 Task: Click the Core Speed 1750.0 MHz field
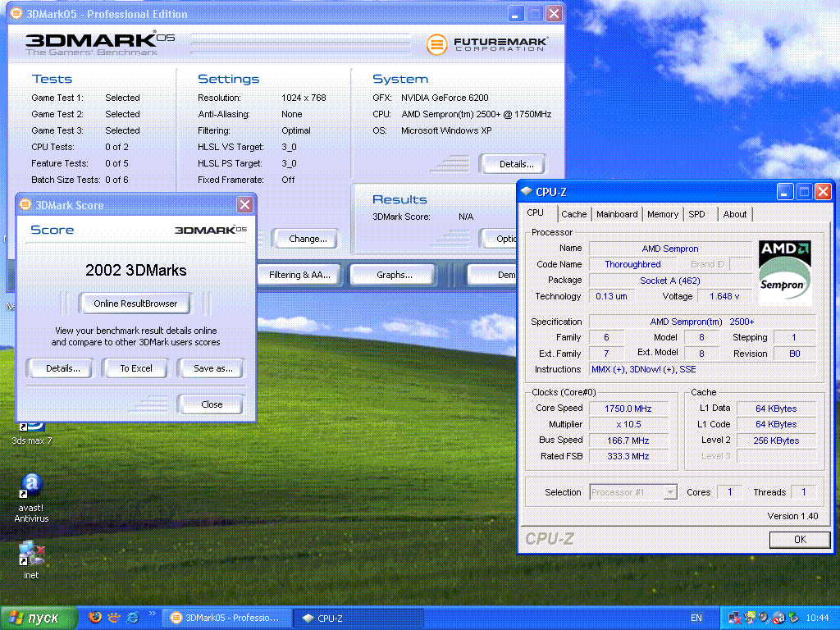tap(628, 409)
